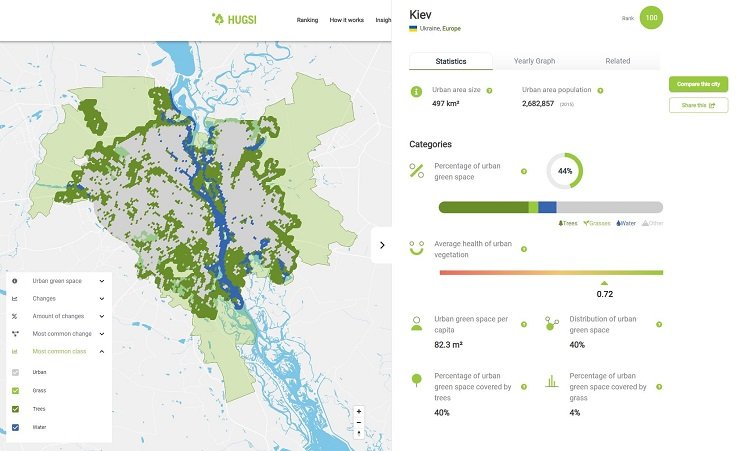740x451 pixels.
Task: Click the map zoom in button
Action: click(359, 411)
